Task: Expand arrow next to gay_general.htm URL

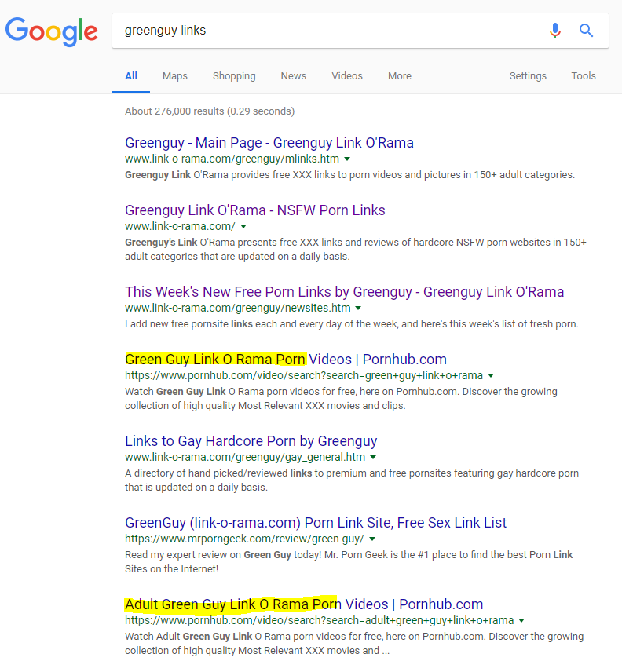Action: (x=373, y=457)
